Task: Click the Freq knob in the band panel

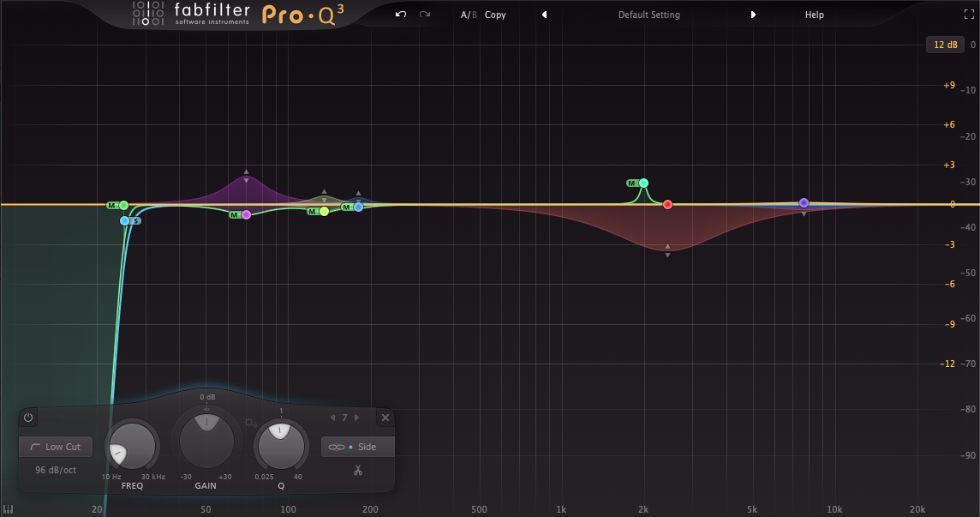Action: pyautogui.click(x=130, y=447)
